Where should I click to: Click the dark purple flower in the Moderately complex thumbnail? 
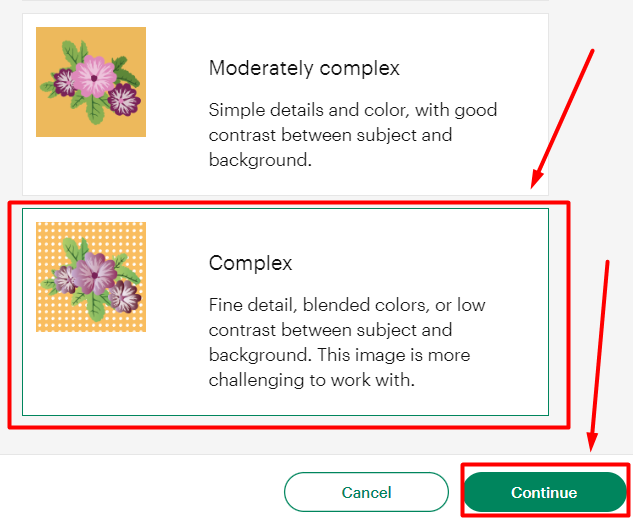click(x=124, y=100)
